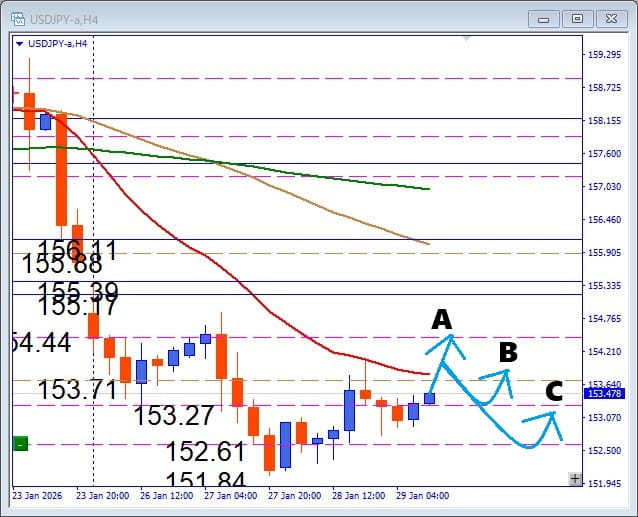Click the 28 Jan 12:00 time label

click(x=358, y=495)
